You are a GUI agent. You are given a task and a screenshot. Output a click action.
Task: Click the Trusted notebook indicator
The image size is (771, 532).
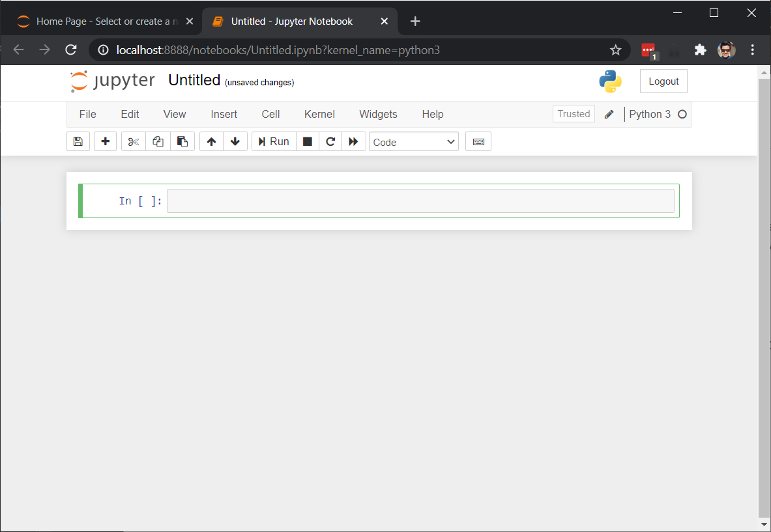(x=574, y=114)
